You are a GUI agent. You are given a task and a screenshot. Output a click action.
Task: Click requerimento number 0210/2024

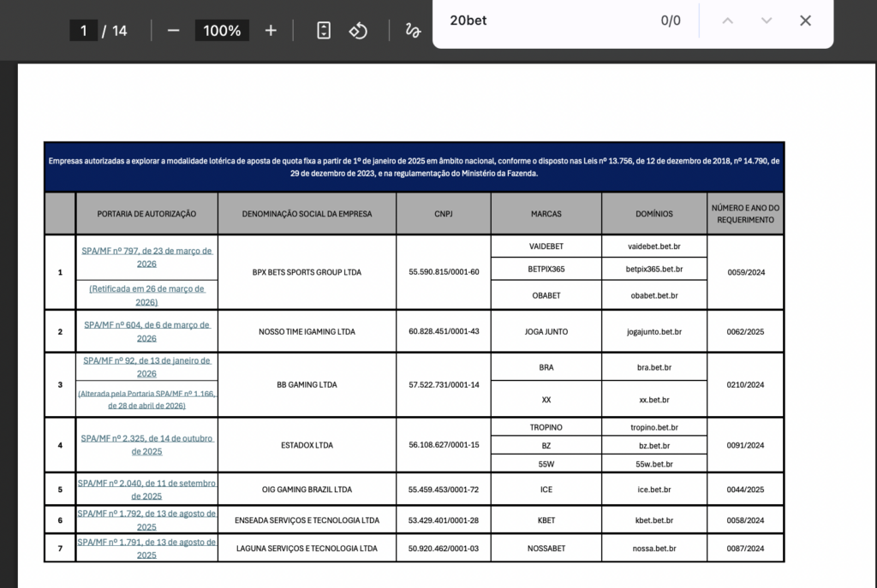(746, 384)
